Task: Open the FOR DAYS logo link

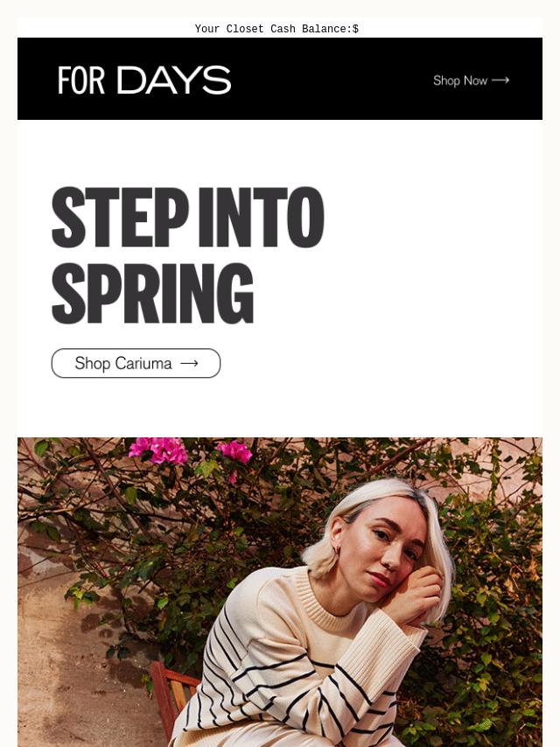Action: (144, 80)
